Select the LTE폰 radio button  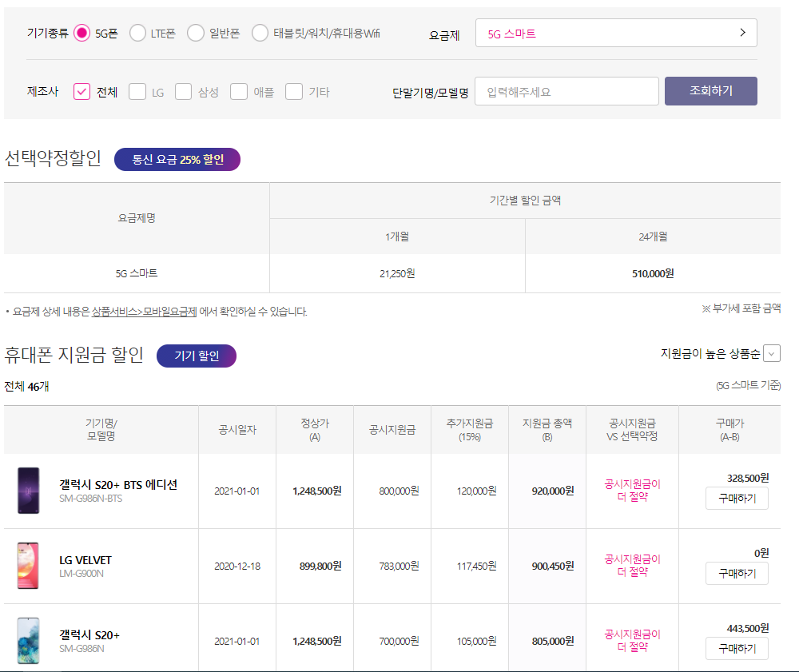click(137, 33)
